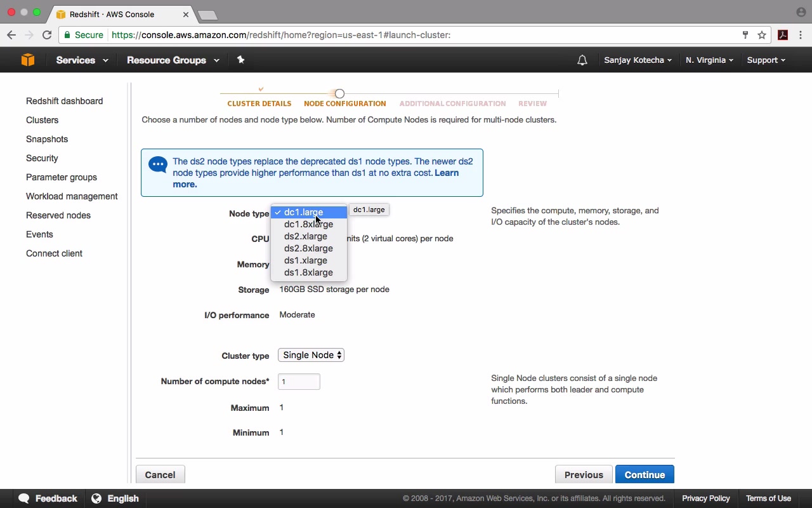Bookmark this page with the star icon
Screen dimensions: 812x508
(762, 35)
